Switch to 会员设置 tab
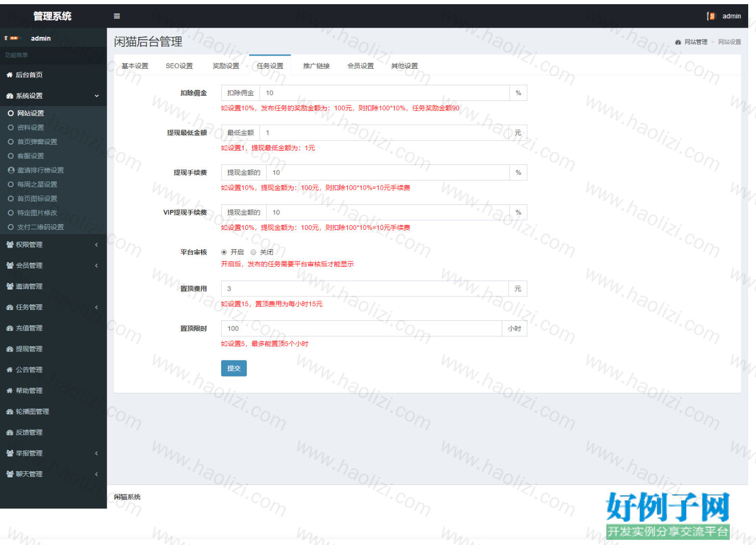 [x=360, y=66]
